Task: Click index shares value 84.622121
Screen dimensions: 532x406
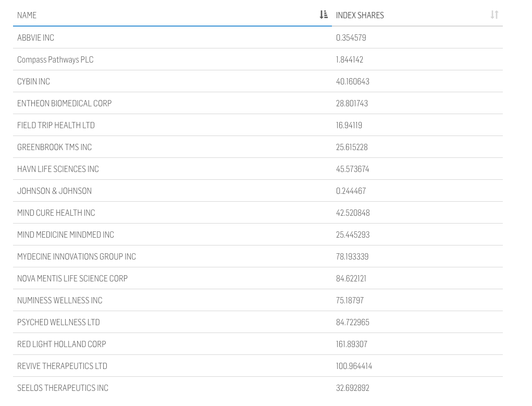Action: [x=351, y=279]
